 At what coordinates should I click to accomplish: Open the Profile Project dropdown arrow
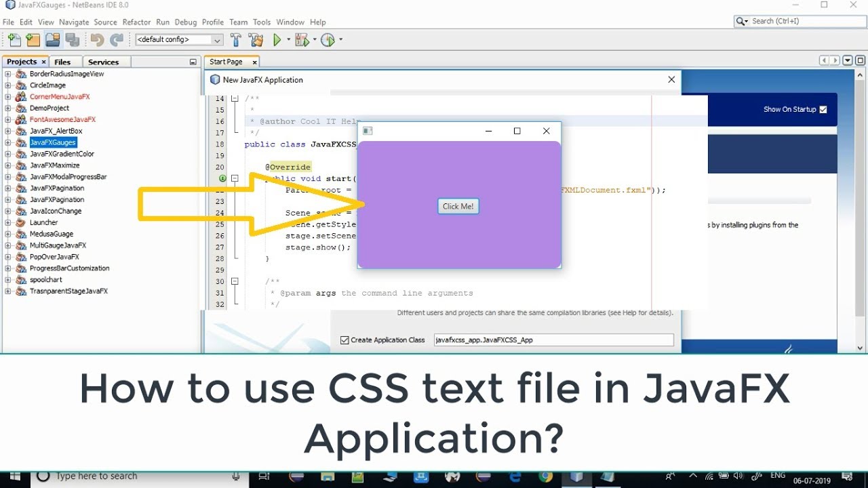[340, 39]
